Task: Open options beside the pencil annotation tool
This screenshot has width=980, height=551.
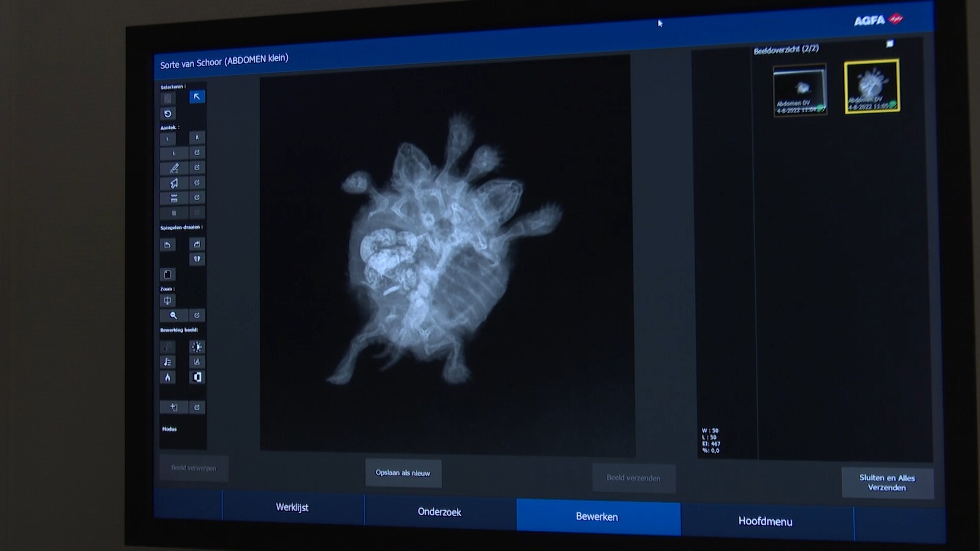Action: pos(197,167)
